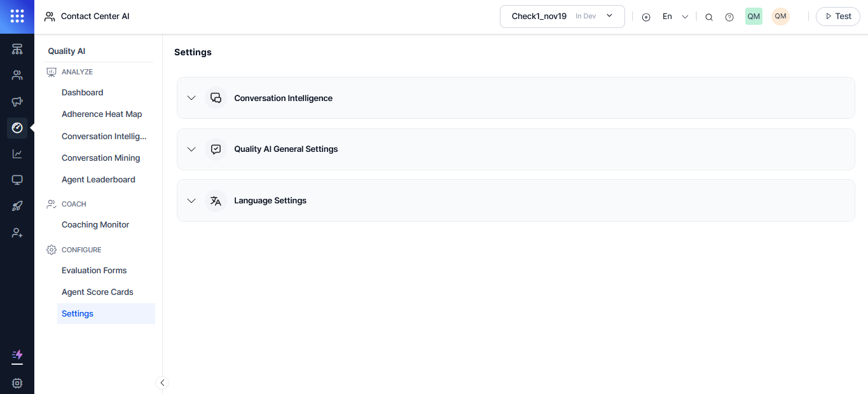Open the app launcher grid icon
868x394 pixels.
17,17
